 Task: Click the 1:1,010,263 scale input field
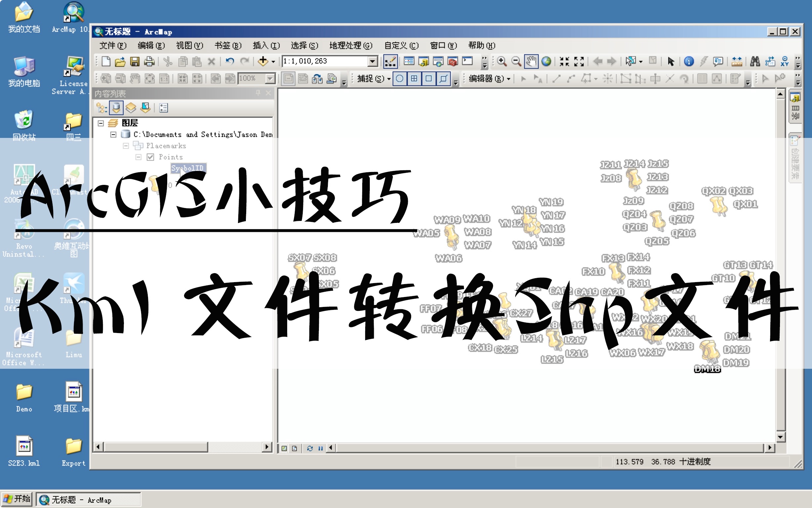[x=325, y=61]
